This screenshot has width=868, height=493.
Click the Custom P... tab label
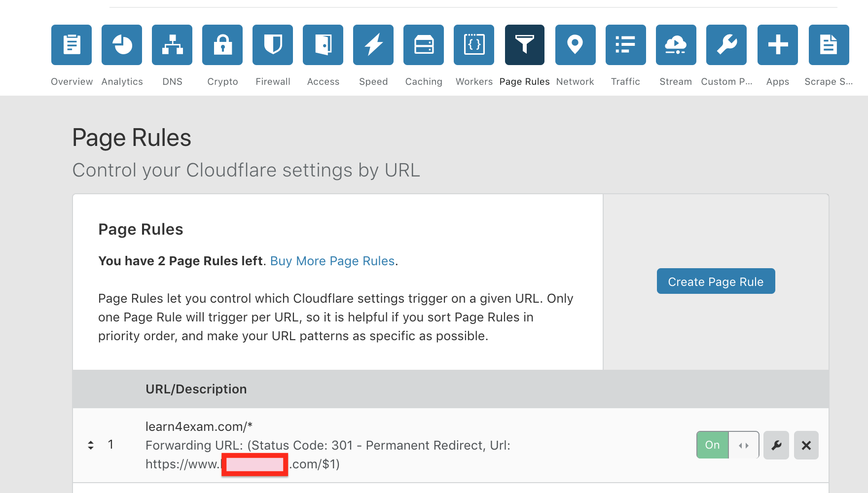coord(726,82)
